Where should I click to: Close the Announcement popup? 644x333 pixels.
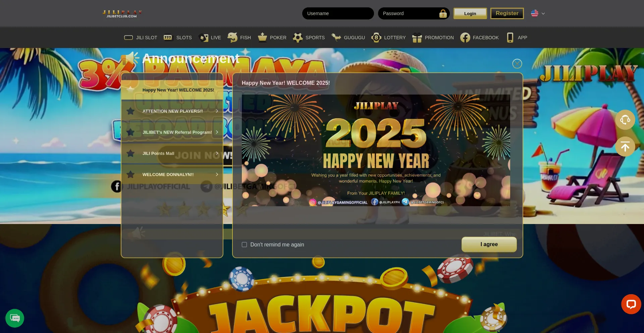(x=517, y=63)
